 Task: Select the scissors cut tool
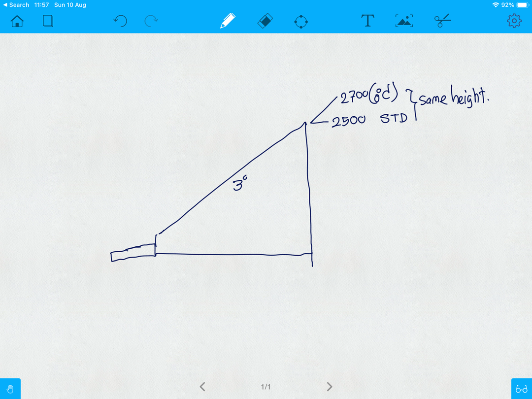point(442,21)
